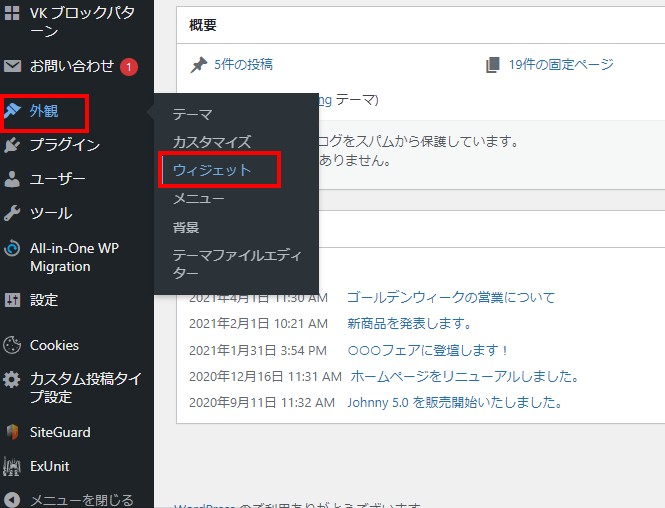This screenshot has height=508, width=665.
Task: Select カスタマイズ from the flyout submenu
Action: point(211,143)
